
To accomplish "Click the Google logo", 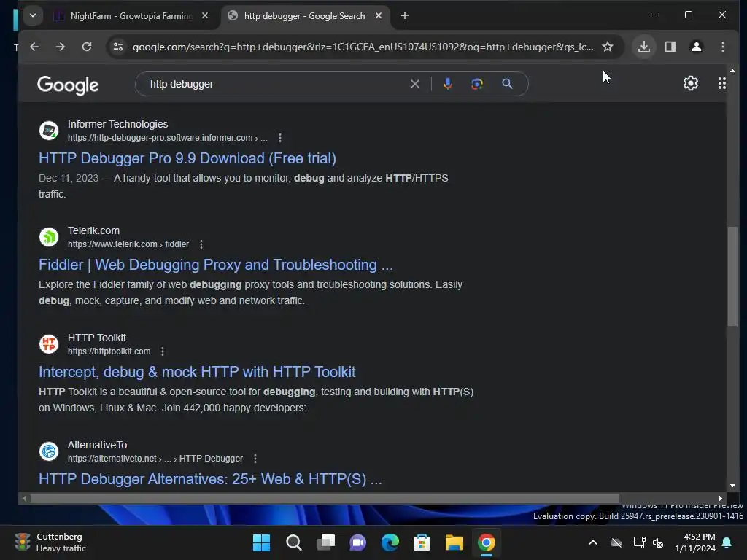I will pyautogui.click(x=68, y=85).
